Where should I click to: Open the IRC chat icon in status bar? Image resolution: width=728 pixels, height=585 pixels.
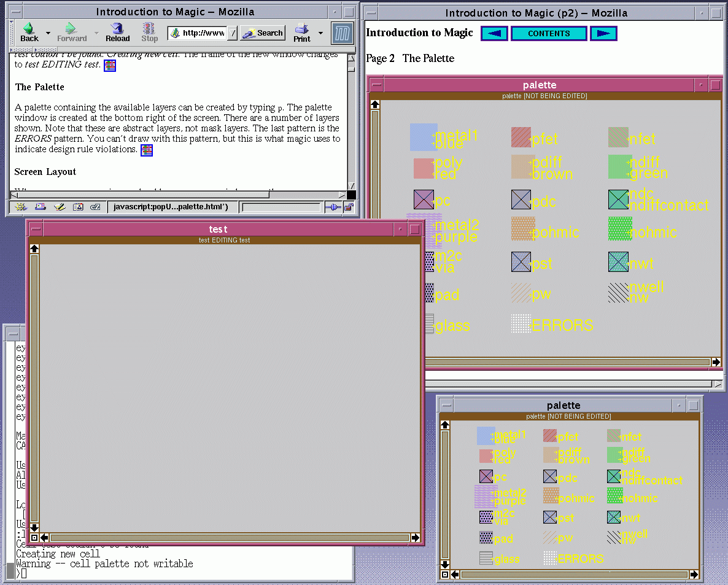tap(95, 207)
